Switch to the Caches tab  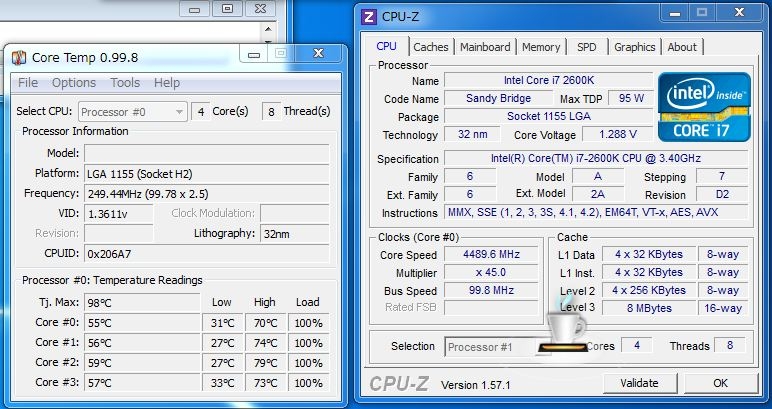[x=431, y=47]
